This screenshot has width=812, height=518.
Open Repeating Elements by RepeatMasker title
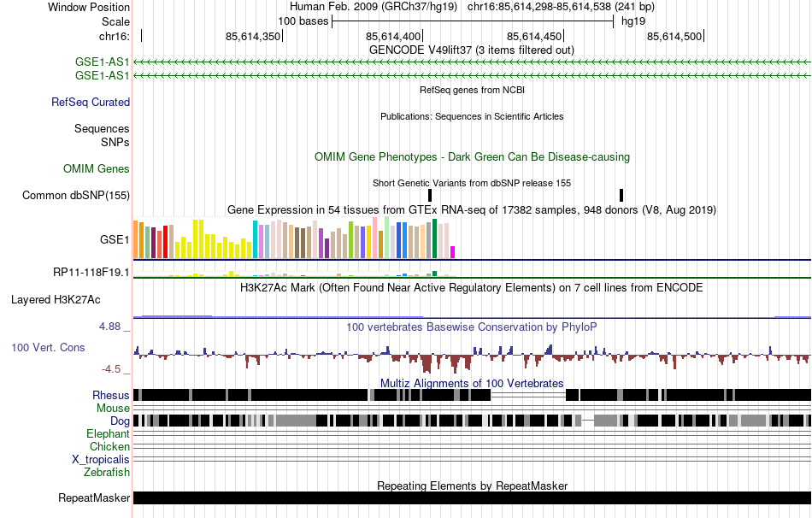pyautogui.click(x=472, y=486)
